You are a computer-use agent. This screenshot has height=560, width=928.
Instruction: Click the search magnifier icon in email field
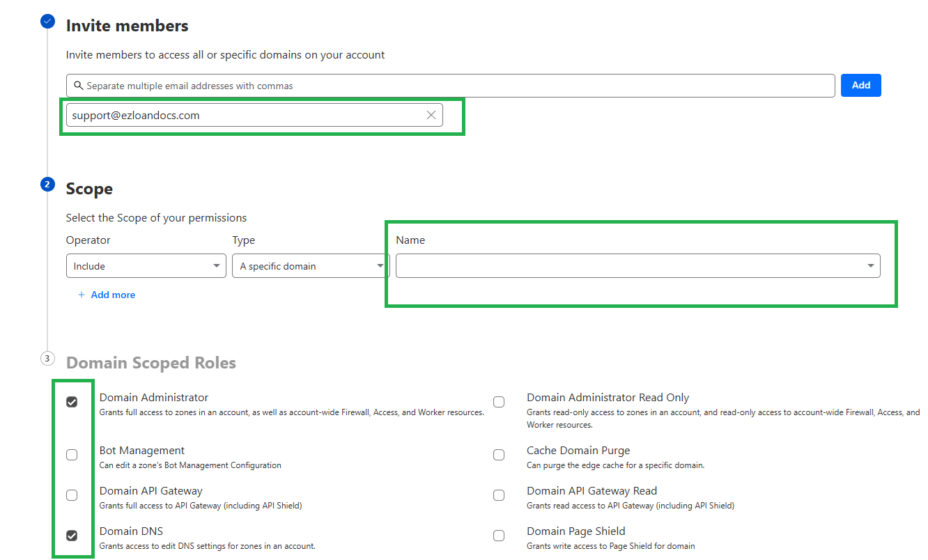tap(78, 86)
